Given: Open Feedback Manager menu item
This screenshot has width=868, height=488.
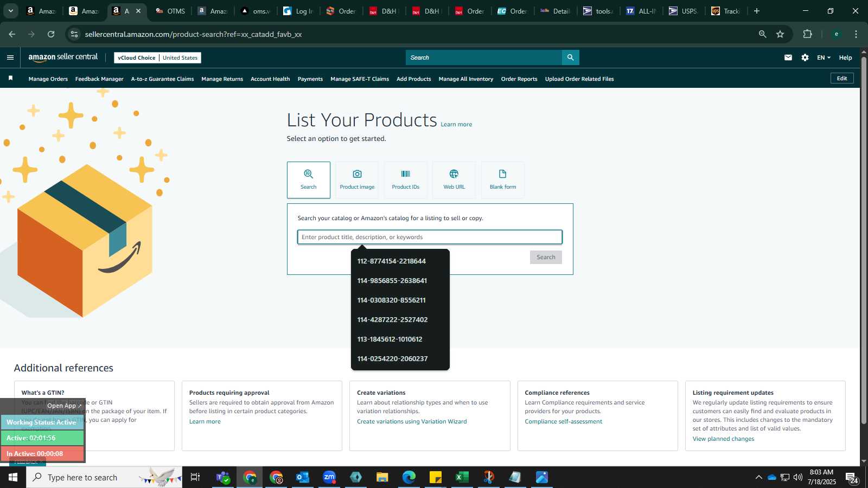Looking at the screenshot, I should point(99,79).
